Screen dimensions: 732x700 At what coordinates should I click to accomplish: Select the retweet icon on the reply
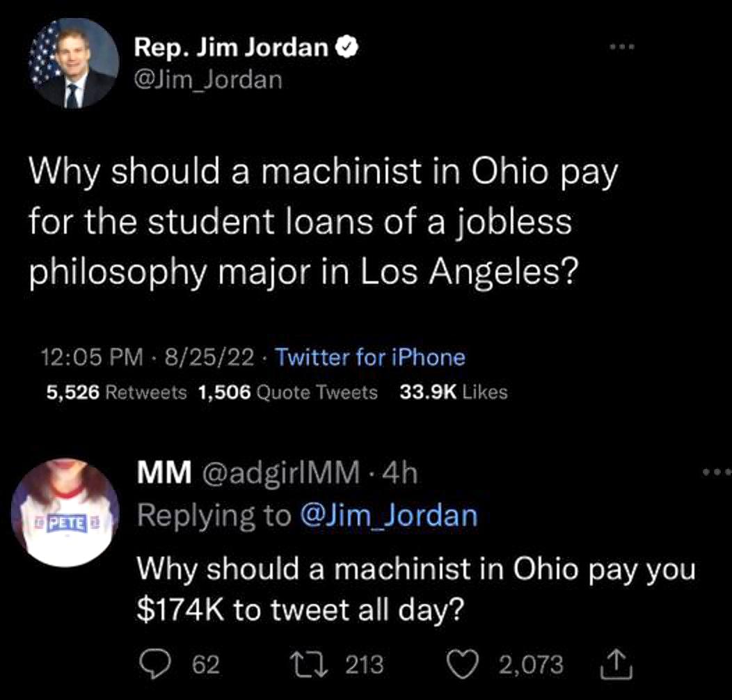(309, 665)
